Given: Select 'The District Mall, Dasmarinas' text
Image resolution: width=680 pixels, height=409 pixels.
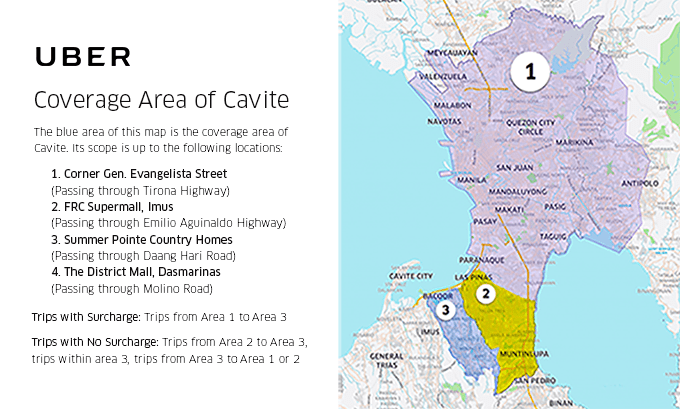Looking at the screenshot, I should pyautogui.click(x=142, y=272).
